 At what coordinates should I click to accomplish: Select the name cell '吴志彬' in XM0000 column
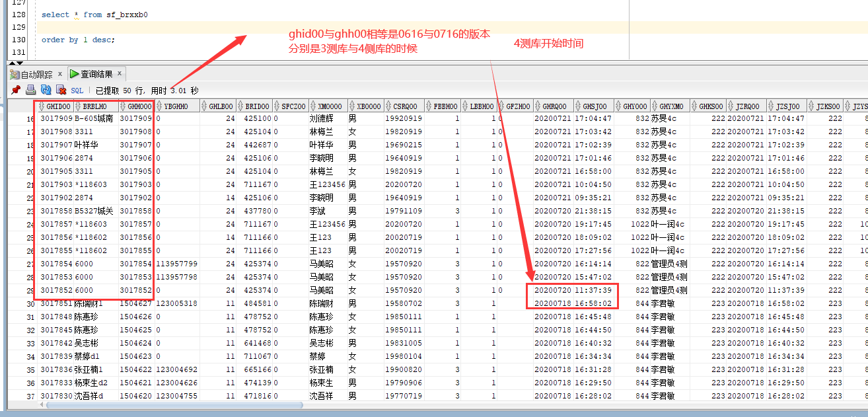pyautogui.click(x=328, y=344)
